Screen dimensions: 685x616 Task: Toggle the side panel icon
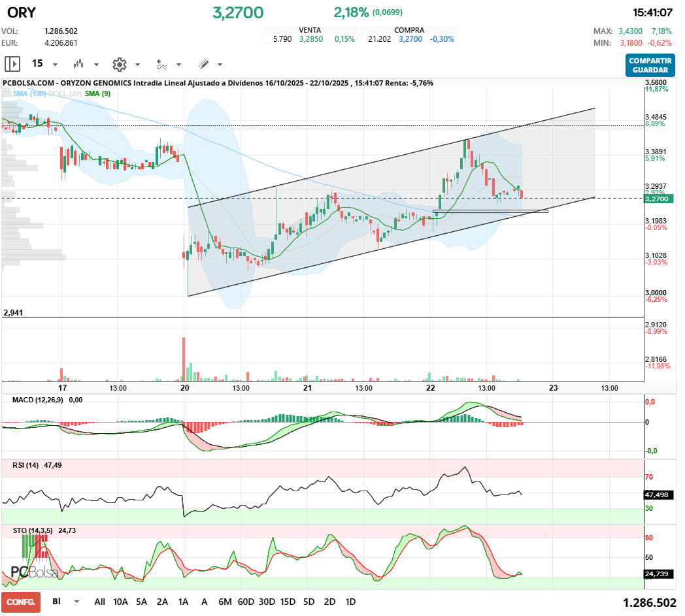pyautogui.click(x=12, y=64)
